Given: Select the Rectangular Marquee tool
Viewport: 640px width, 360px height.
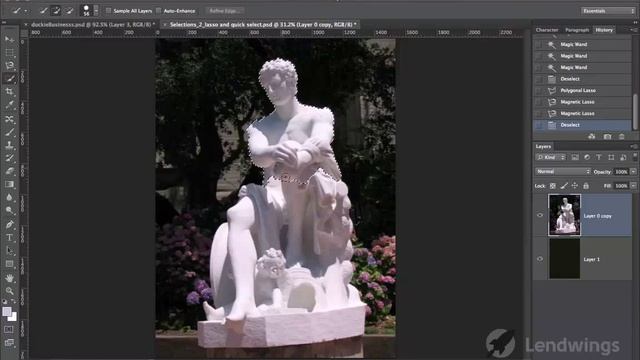Looking at the screenshot, I should tap(9, 53).
